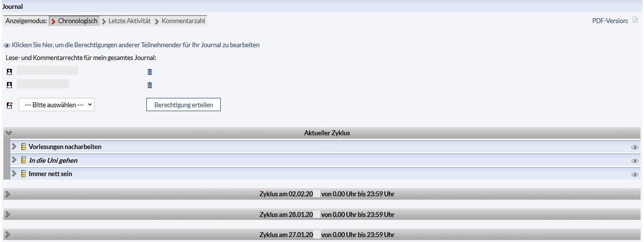Switch display mode to Letzte Aktivität
Viewport: 644px width, 242px height.
[x=129, y=21]
